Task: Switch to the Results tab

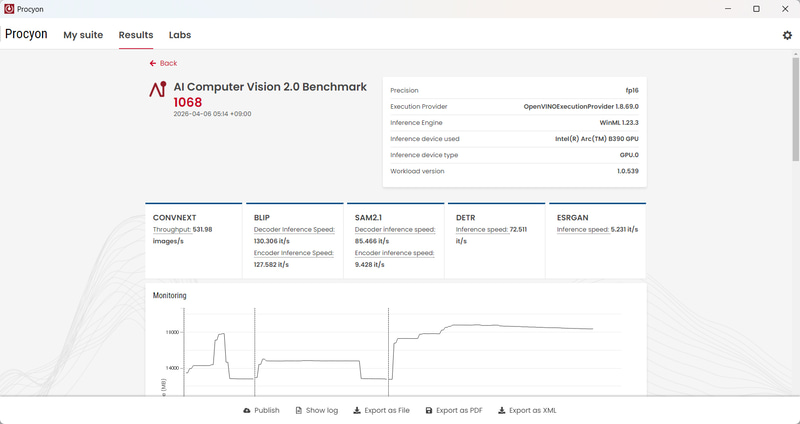Action: click(136, 35)
